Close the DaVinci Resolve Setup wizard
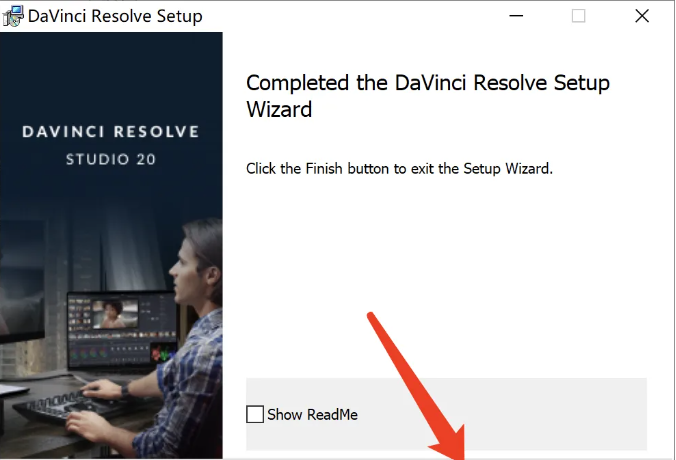The width and height of the screenshot is (676, 460). click(642, 16)
